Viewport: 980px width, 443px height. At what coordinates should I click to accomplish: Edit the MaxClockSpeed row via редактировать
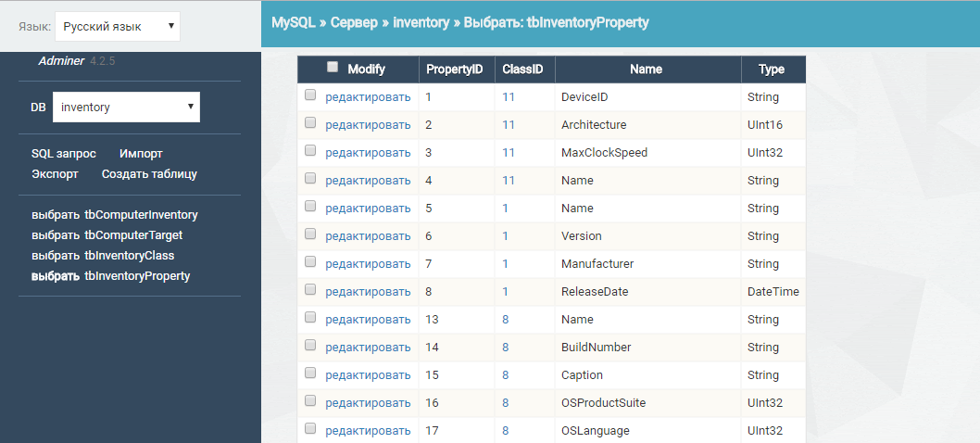click(368, 153)
